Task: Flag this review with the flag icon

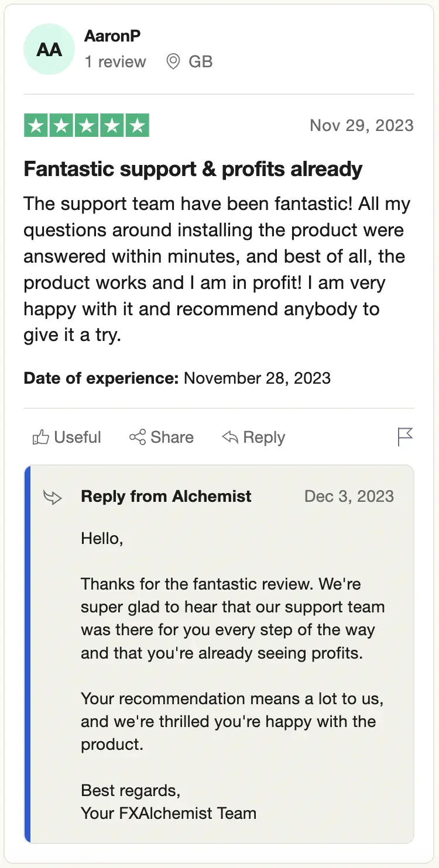Action: [405, 436]
